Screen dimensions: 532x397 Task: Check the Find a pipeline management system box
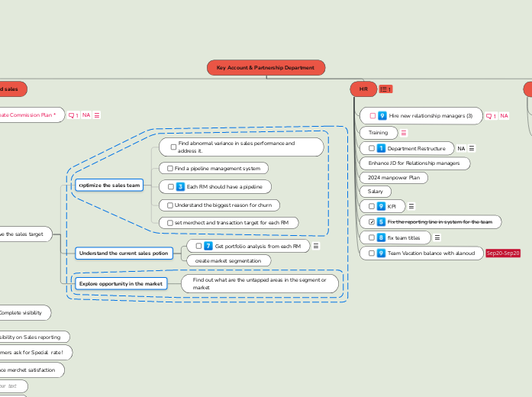pyautogui.click(x=170, y=168)
